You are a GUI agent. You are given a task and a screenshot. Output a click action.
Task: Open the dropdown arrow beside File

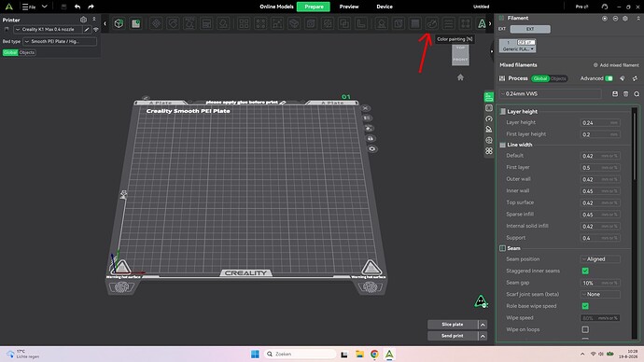point(45,7)
